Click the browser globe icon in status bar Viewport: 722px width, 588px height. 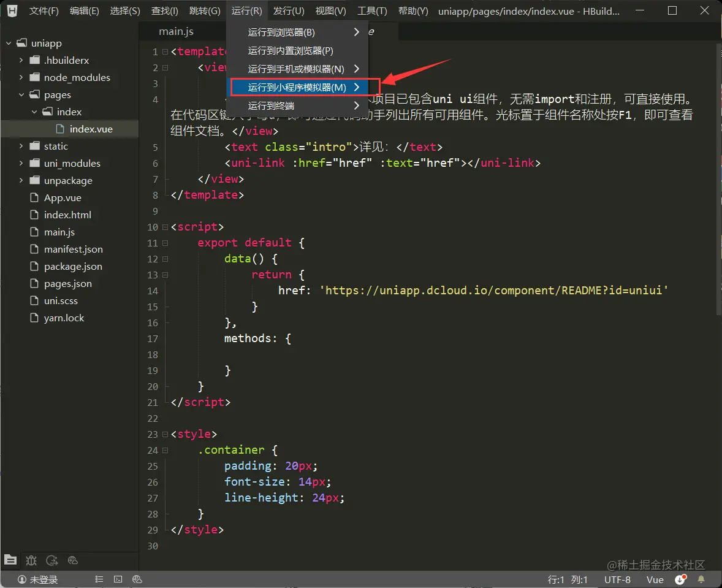tap(137, 579)
